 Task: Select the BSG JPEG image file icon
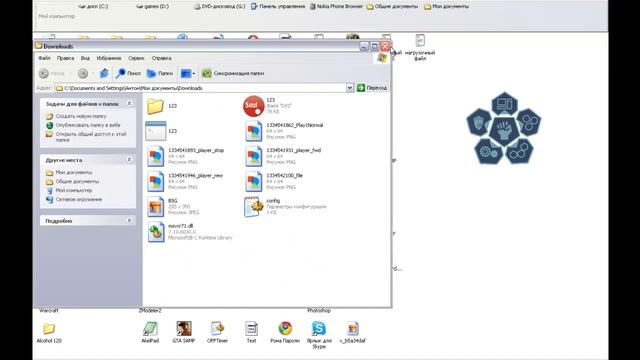tap(156, 207)
